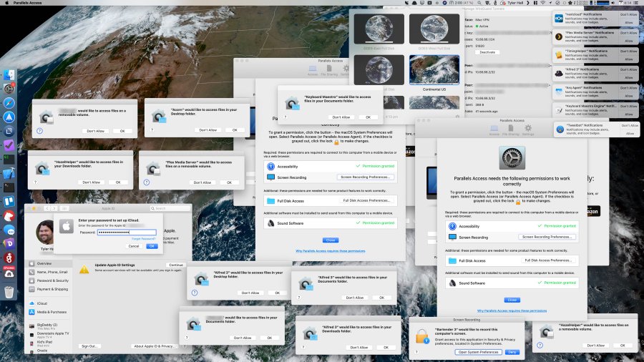Don't Allow Keyboard Maestro Engine notifications

coord(629,107)
